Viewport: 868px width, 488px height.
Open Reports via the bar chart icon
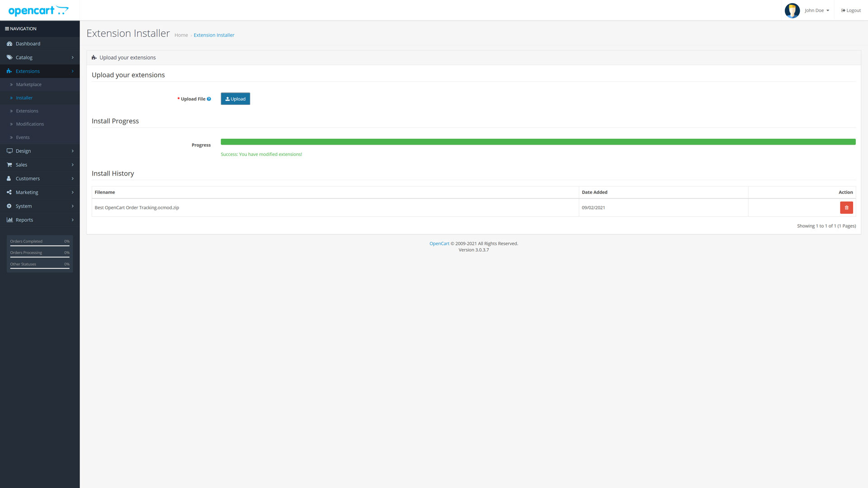point(10,220)
